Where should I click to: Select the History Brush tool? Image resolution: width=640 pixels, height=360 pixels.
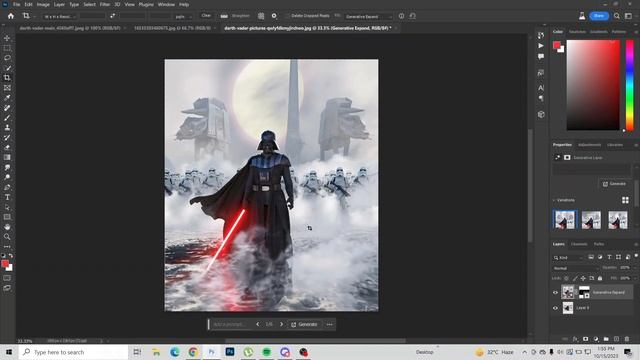click(x=7, y=138)
